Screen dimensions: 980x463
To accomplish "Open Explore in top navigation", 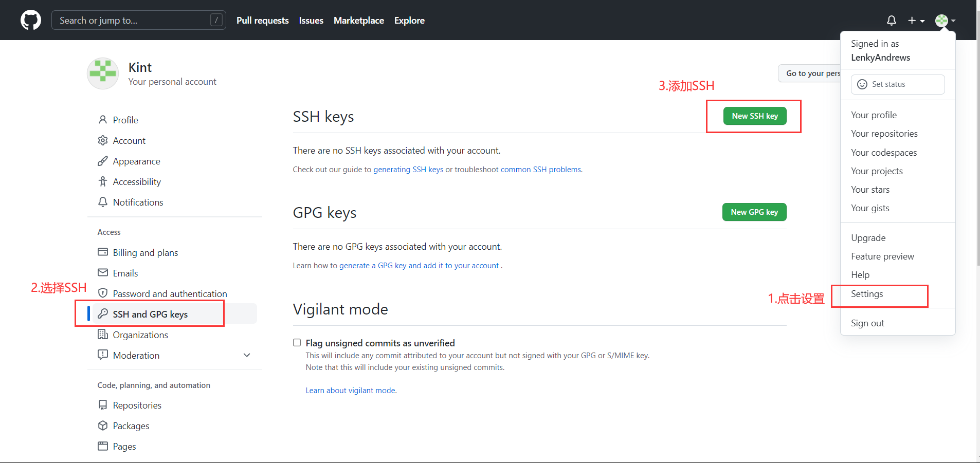I will click(409, 21).
